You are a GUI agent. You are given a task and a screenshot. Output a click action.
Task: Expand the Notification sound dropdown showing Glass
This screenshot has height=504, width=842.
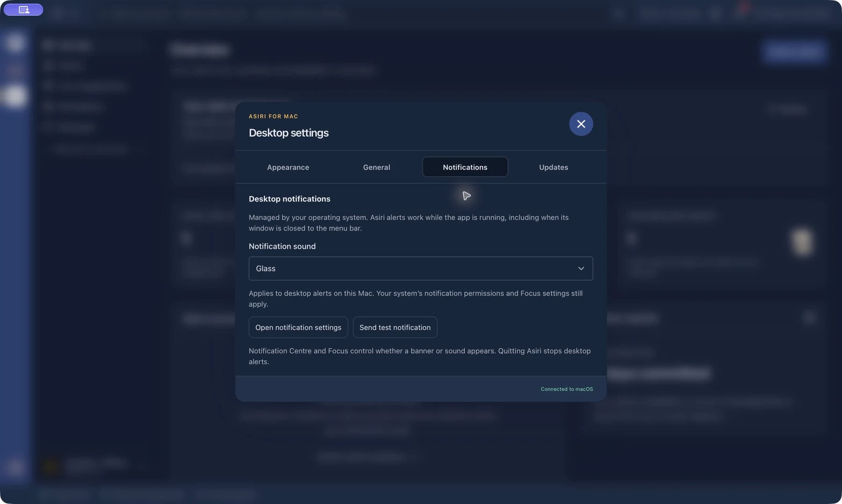click(x=421, y=268)
